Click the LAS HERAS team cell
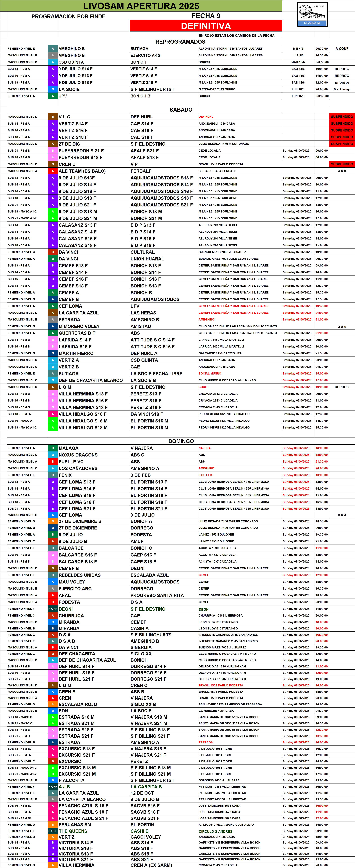 pyautogui.click(x=164, y=313)
